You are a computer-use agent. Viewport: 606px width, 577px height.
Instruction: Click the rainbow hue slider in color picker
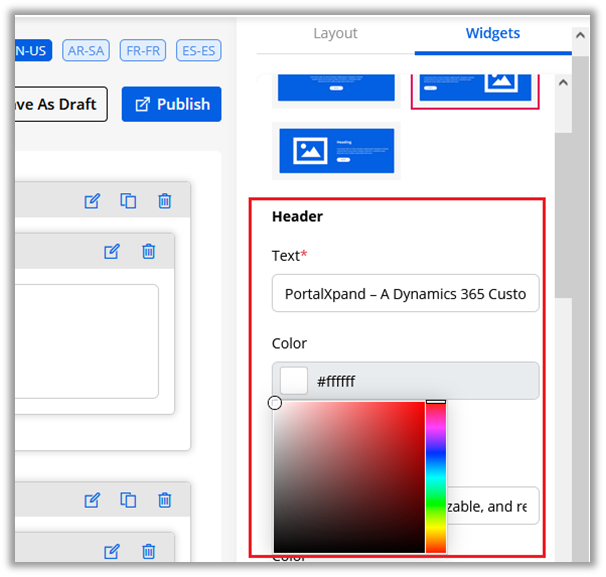tap(436, 477)
